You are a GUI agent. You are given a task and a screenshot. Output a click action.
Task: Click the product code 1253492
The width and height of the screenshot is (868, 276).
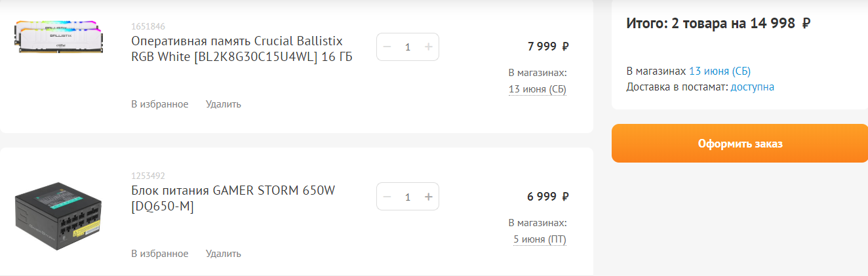point(148,176)
